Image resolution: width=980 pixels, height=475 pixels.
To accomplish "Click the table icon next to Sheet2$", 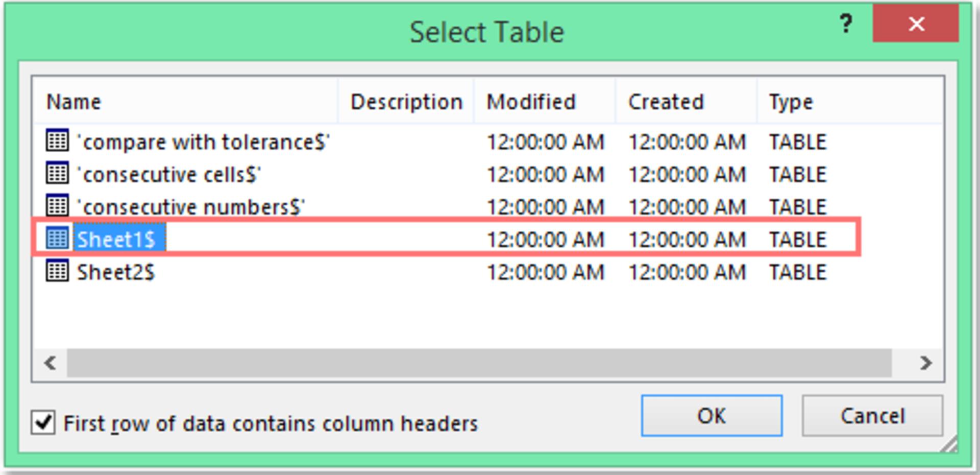I will pos(57,271).
